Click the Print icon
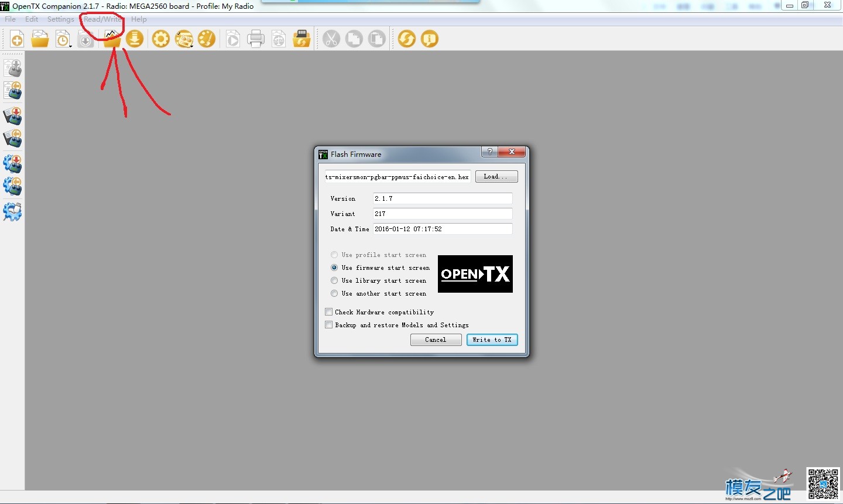Image resolution: width=843 pixels, height=504 pixels. [x=256, y=39]
